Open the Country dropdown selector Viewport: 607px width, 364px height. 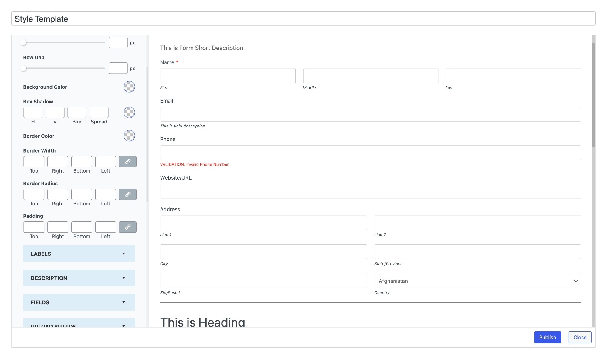click(477, 281)
